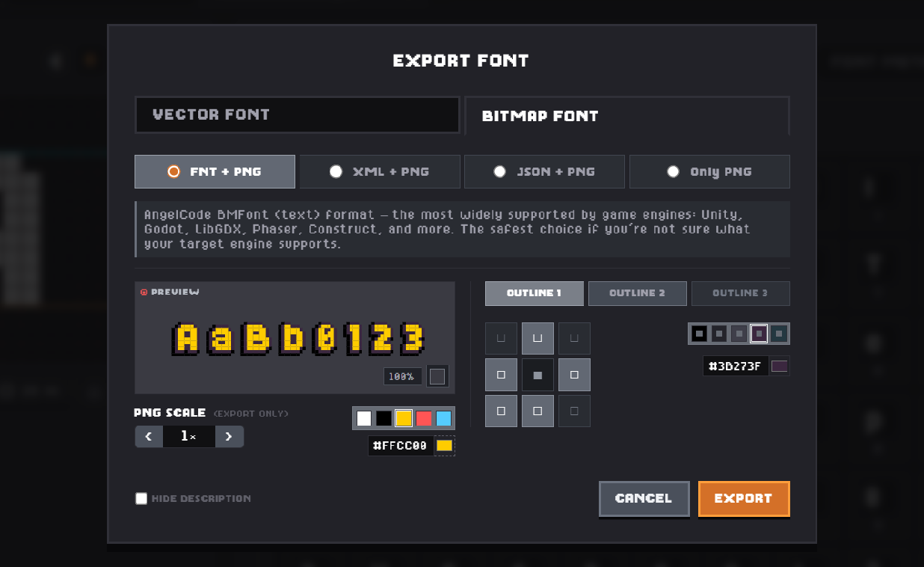Open the Outline 2 tab
Screen dimensions: 924x567
[638, 293]
